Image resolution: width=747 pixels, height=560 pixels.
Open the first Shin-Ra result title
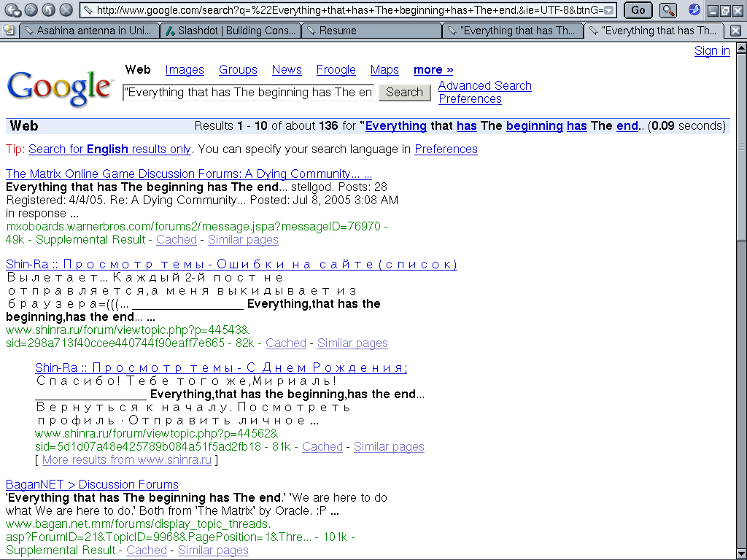(x=231, y=264)
